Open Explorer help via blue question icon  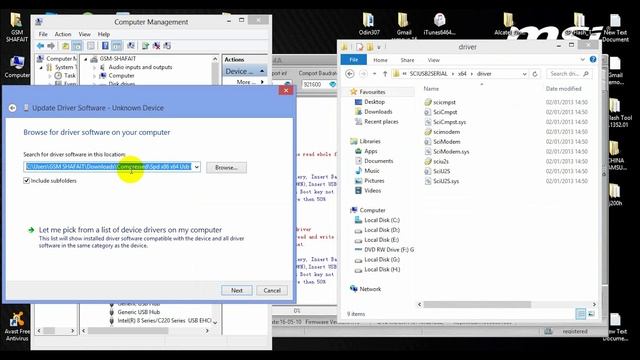coord(593,60)
